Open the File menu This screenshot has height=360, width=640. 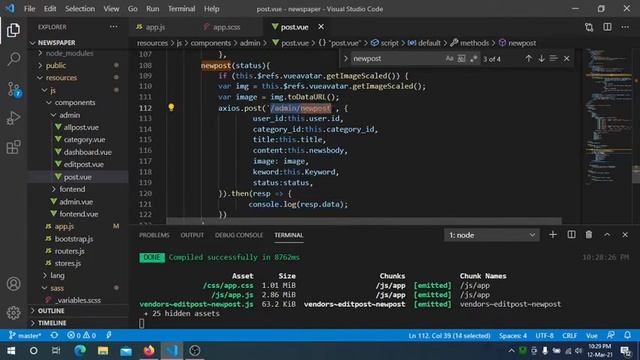[x=29, y=9]
